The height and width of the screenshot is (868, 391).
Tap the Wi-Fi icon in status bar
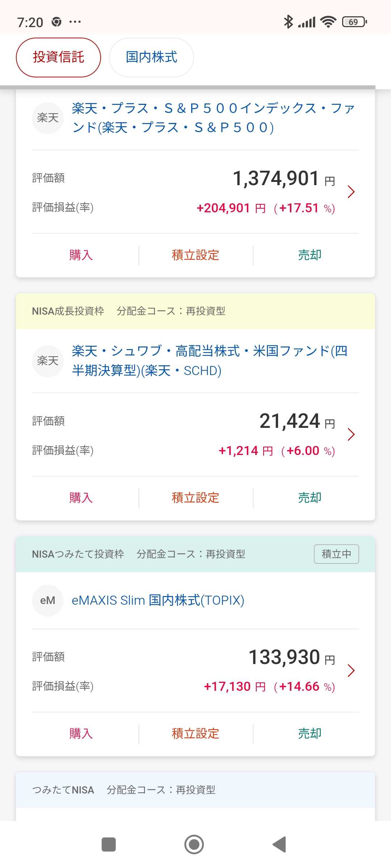pyautogui.click(x=328, y=22)
